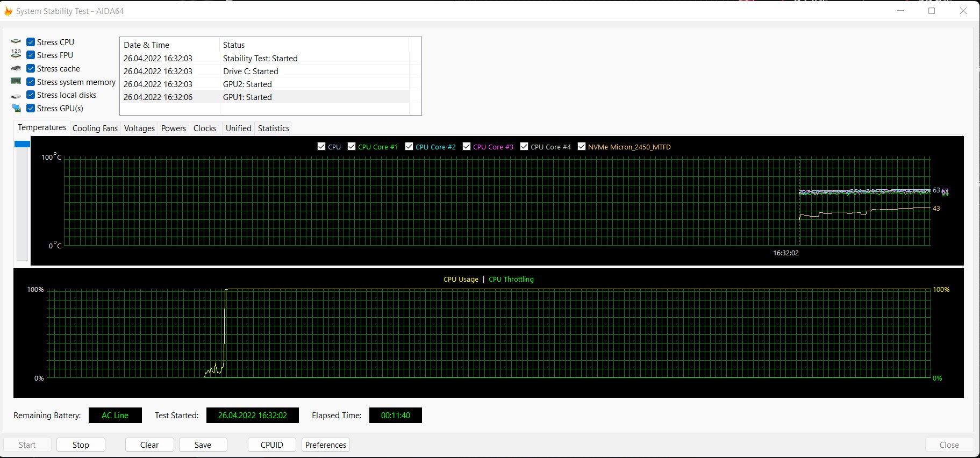Maximize the System Stability Test window
The height and width of the screenshot is (458, 980).
pos(932,11)
